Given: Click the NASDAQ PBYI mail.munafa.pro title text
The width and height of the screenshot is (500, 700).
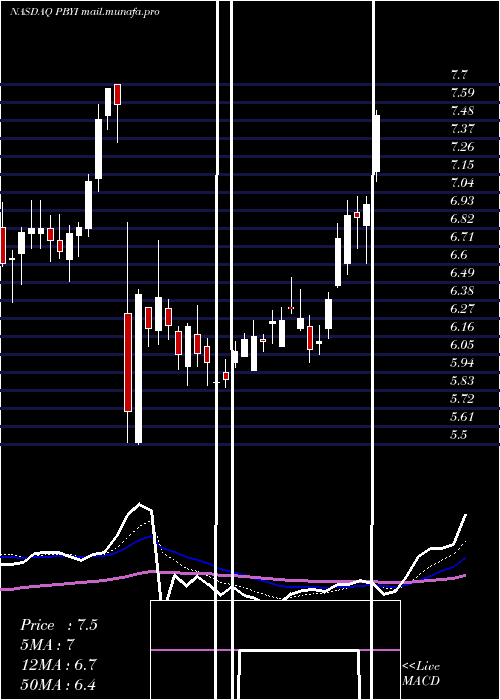Looking at the screenshot, I should tap(85, 12).
